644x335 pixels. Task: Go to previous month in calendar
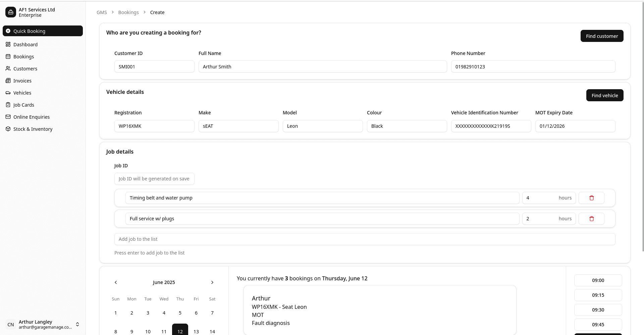(116, 282)
